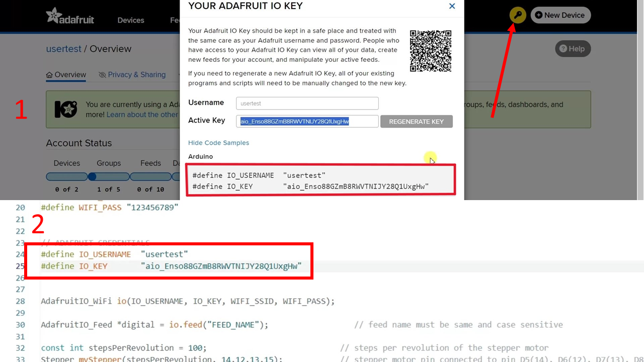Click the comment 'feed name must be same'
The image size is (644, 362).
tap(458, 325)
